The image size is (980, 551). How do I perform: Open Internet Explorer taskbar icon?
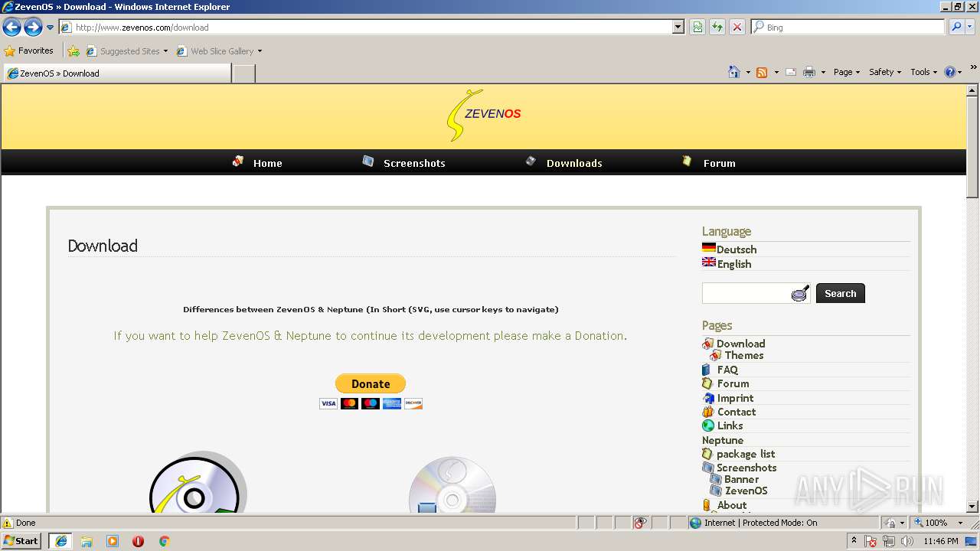60,541
